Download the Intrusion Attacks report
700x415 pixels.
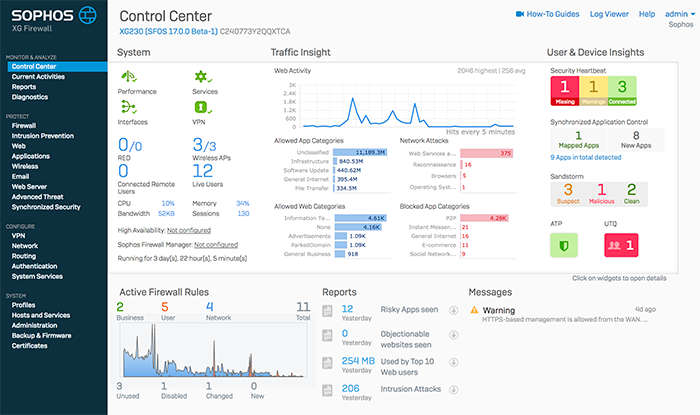coord(454,390)
